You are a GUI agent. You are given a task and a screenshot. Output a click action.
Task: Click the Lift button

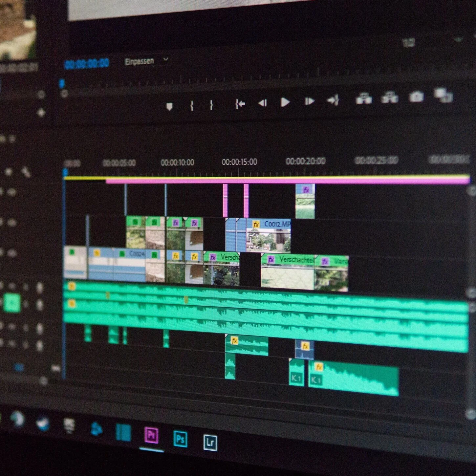point(364,98)
